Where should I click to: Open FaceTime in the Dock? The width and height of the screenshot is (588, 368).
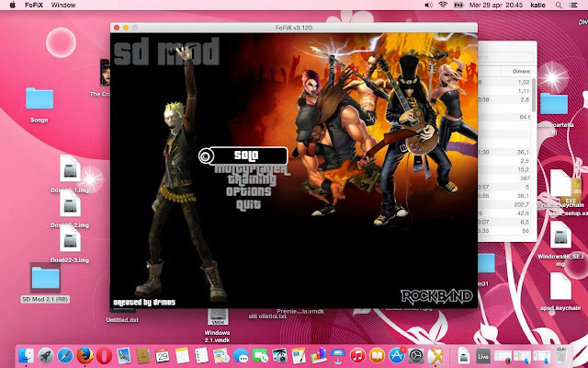260,355
